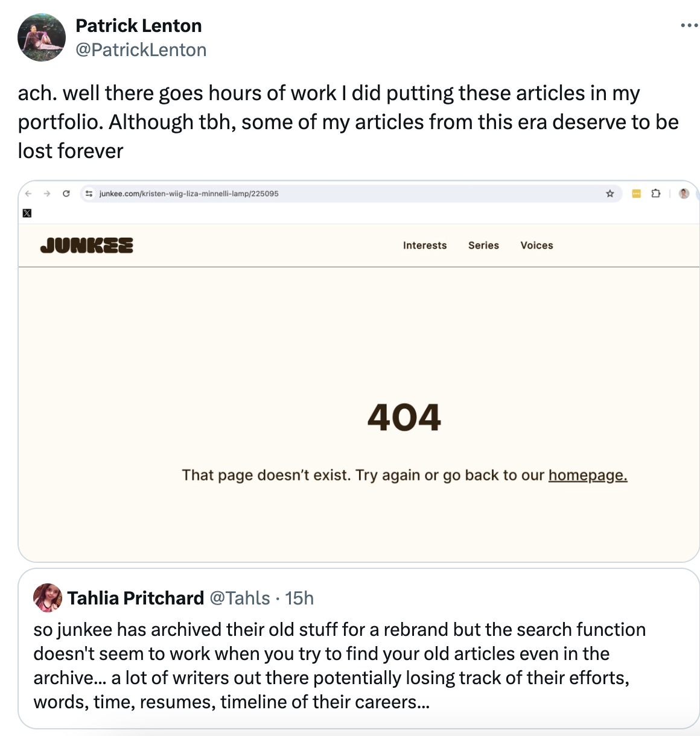The width and height of the screenshot is (700, 736).
Task: Click the browser forward arrow
Action: 47,194
